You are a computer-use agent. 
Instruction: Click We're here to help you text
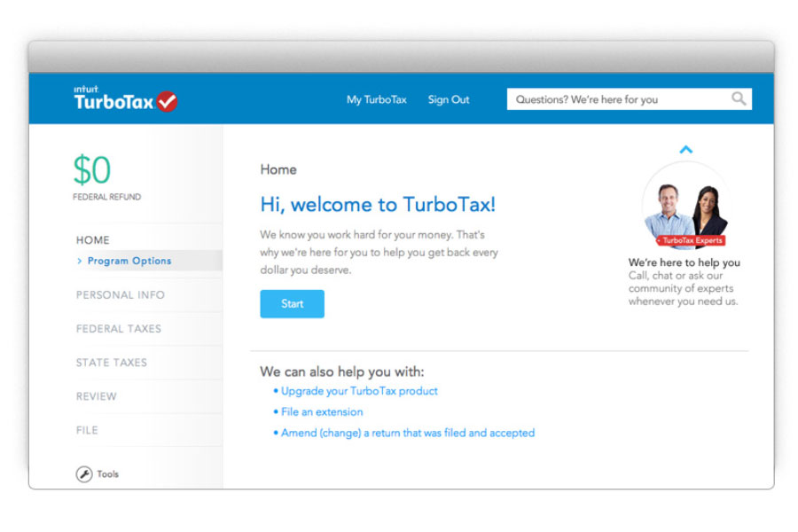(x=684, y=262)
